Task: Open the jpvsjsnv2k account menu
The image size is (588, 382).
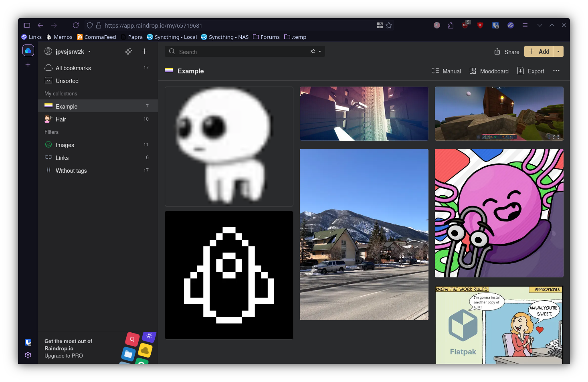Action: [70, 51]
